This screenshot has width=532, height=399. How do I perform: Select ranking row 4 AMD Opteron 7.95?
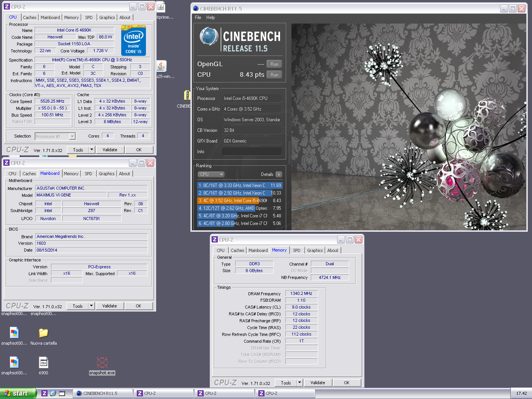point(240,208)
